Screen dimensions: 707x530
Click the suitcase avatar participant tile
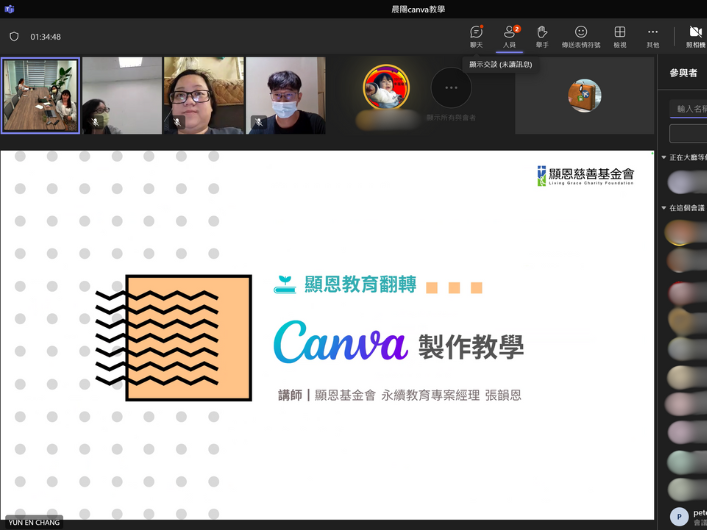pos(584,96)
